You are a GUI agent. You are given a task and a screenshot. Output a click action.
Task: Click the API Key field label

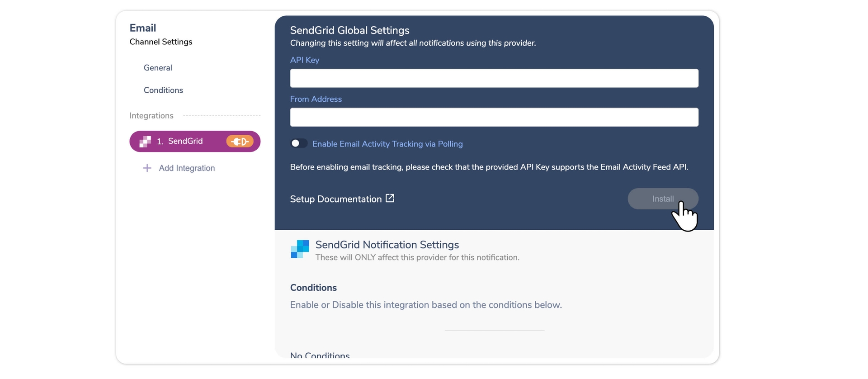pyautogui.click(x=304, y=60)
